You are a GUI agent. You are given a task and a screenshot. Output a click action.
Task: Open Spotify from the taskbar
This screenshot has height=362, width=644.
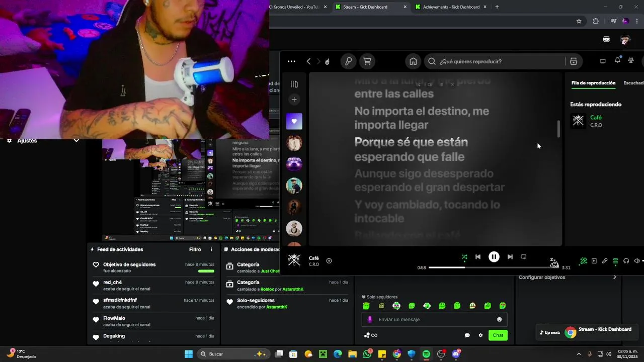pyautogui.click(x=426, y=354)
